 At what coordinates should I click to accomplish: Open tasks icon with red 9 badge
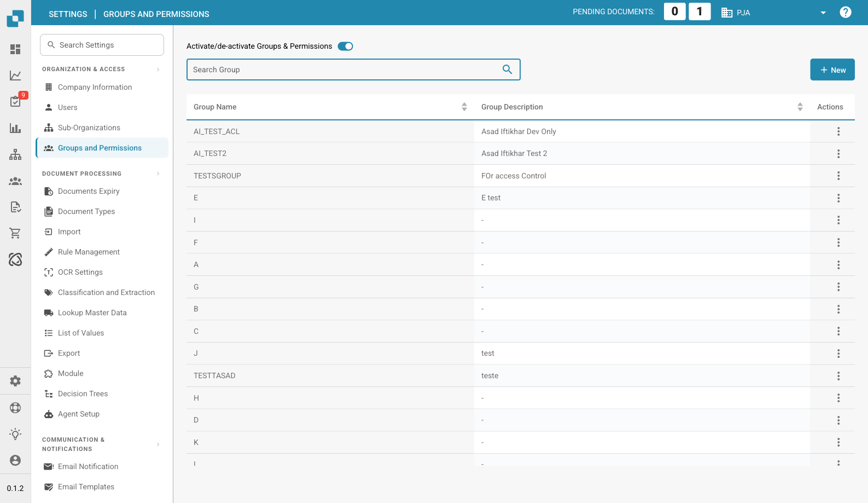[x=15, y=101]
